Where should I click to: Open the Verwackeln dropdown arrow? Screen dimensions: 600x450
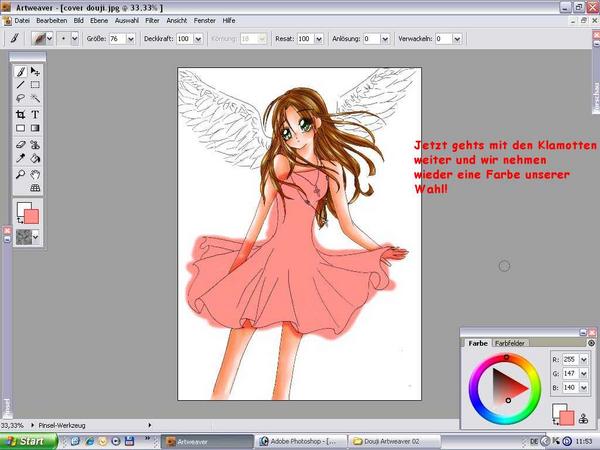tap(457, 39)
